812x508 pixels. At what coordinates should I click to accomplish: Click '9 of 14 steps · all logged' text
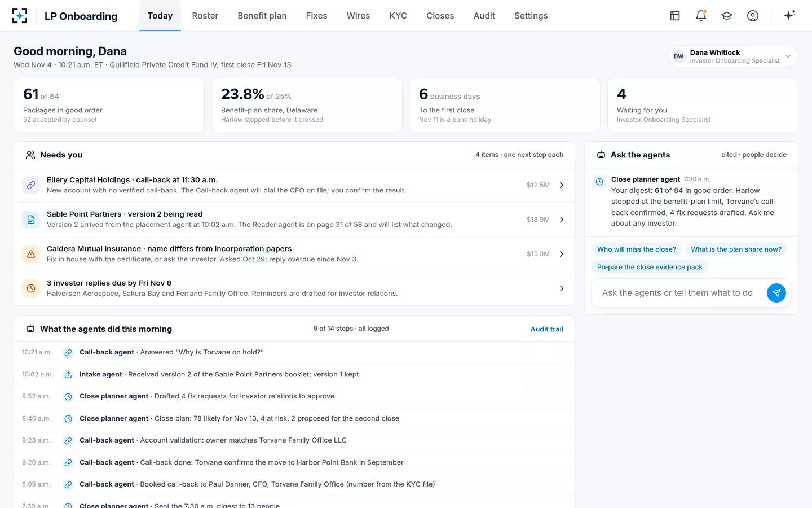351,329
